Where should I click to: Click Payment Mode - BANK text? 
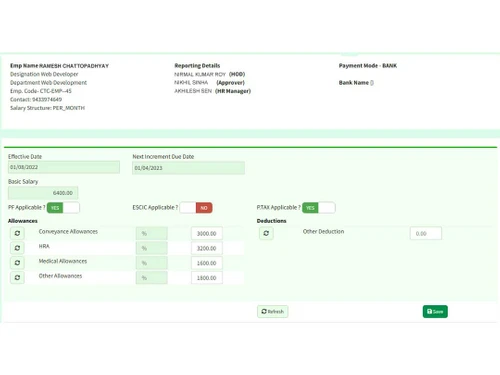click(x=368, y=66)
